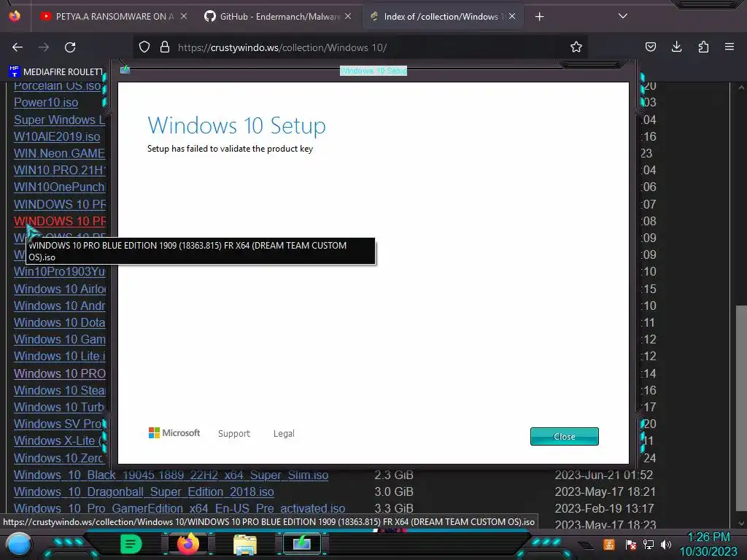Open the Windows 10 Airlo link
The image size is (747, 560).
click(60, 289)
